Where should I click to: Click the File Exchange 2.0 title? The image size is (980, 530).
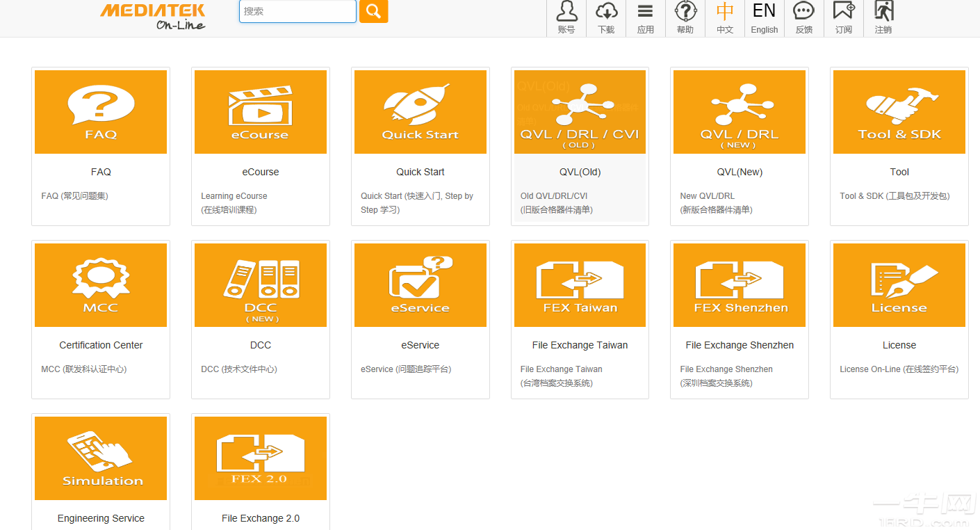pyautogui.click(x=261, y=518)
